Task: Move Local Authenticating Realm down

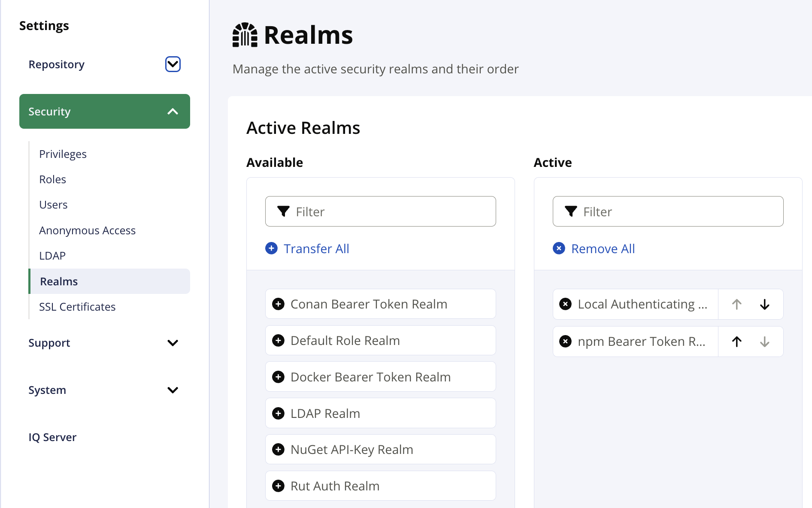Action: click(x=764, y=304)
